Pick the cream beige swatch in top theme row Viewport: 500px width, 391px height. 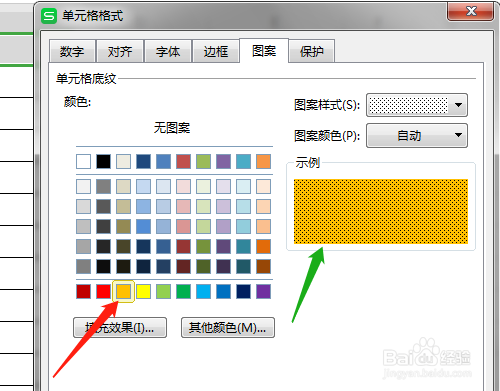[x=123, y=161]
